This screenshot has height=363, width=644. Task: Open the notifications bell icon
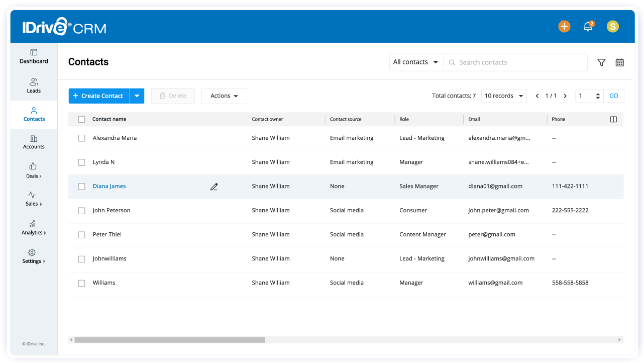click(588, 27)
